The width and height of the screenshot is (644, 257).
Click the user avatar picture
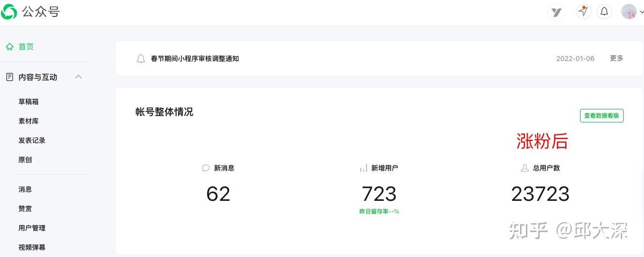[629, 12]
